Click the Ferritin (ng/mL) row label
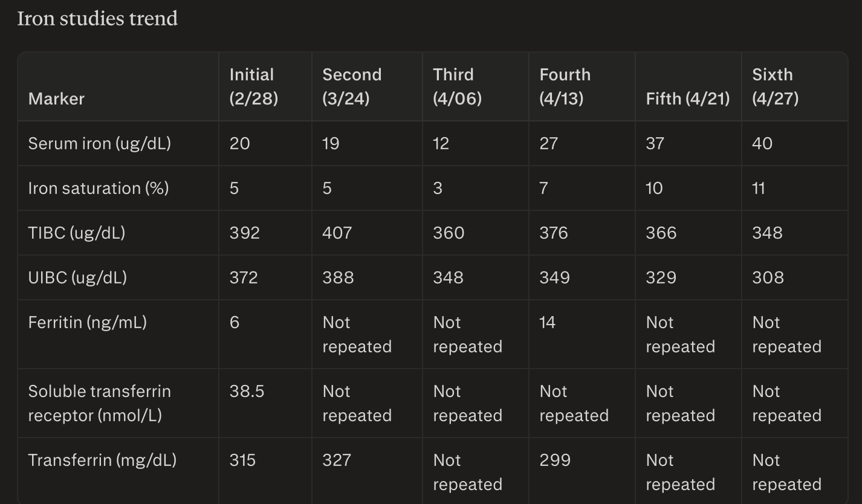This screenshot has height=504, width=862. point(87,322)
